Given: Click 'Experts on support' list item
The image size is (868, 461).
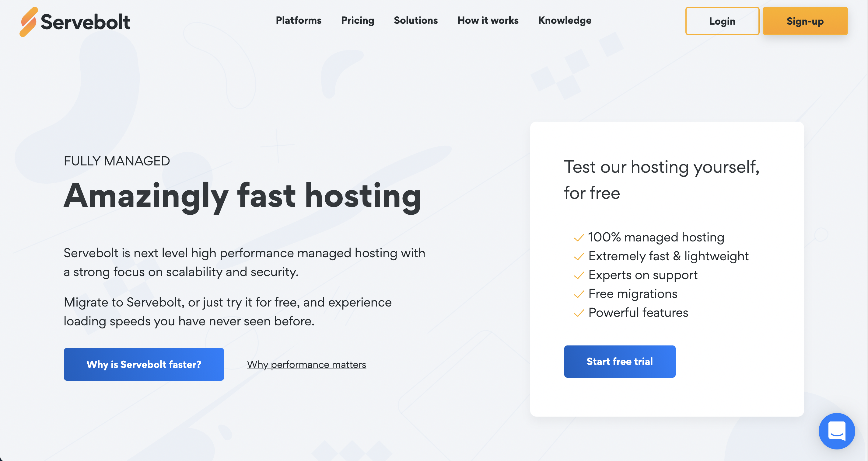Looking at the screenshot, I should [x=642, y=275].
